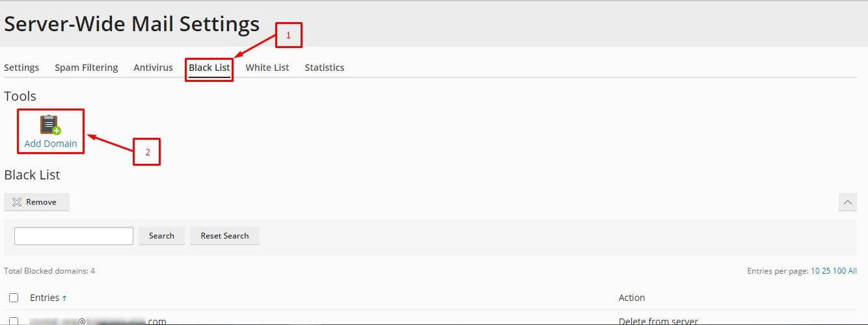868x325 pixels.
Task: Show 10 entries per page
Action: tap(815, 271)
